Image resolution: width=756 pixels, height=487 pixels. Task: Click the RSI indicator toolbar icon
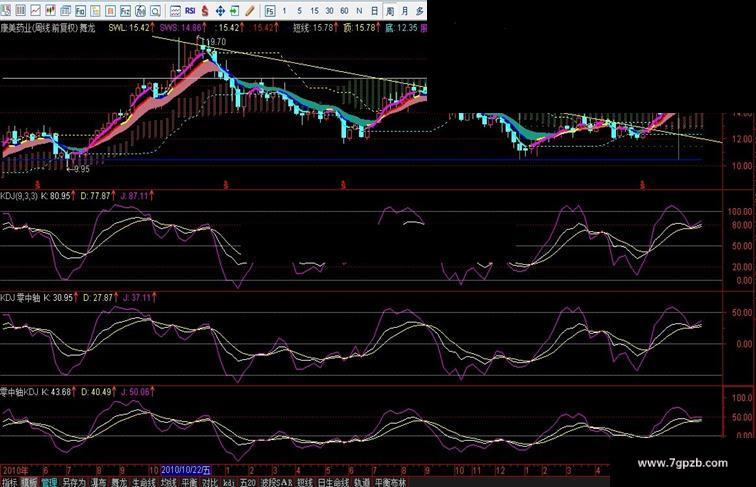(x=189, y=10)
